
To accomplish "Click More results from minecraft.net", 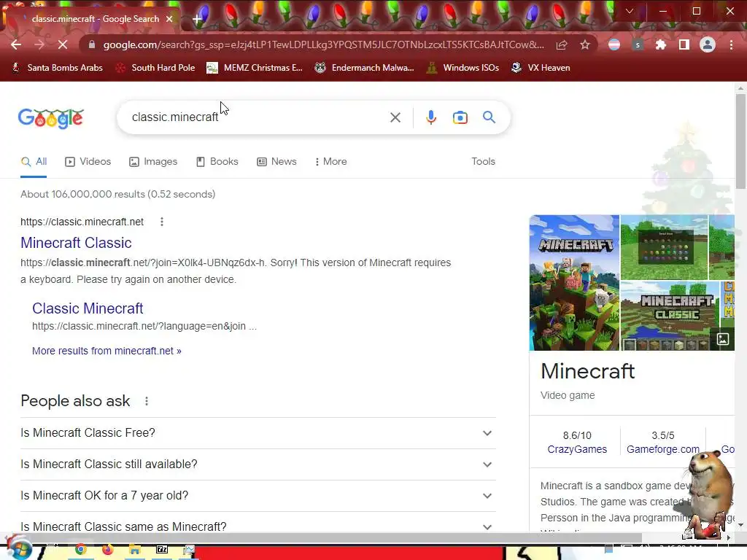I will coord(107,351).
